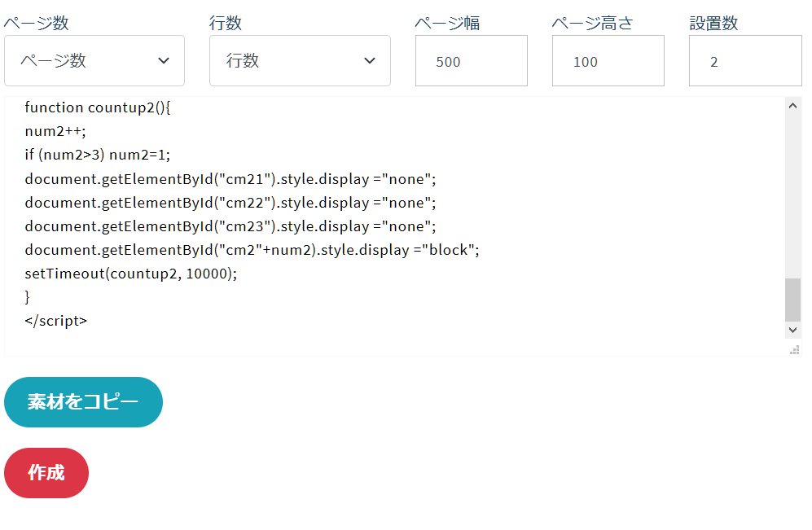
Task: Click the red 作成 button
Action: (46, 473)
